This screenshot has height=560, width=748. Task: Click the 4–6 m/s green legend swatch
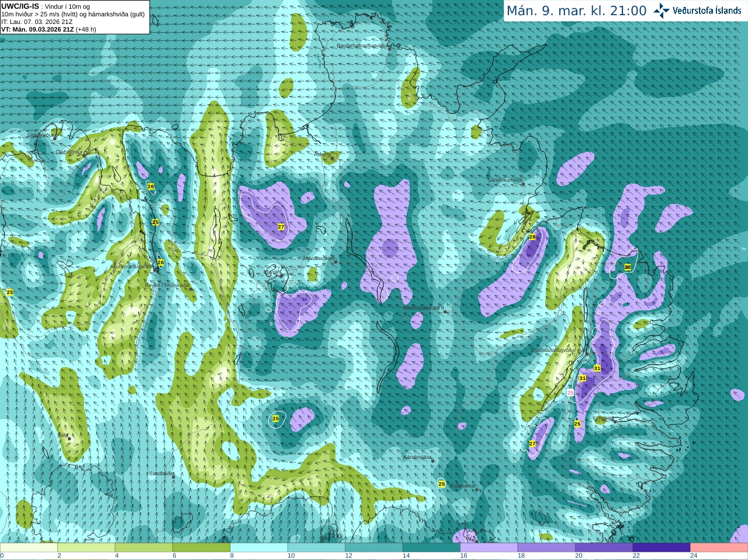(144, 548)
